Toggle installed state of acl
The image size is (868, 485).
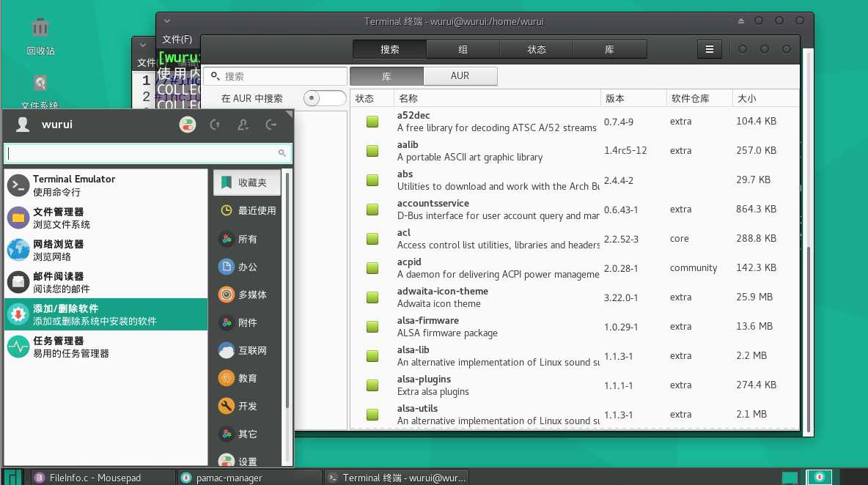click(372, 239)
